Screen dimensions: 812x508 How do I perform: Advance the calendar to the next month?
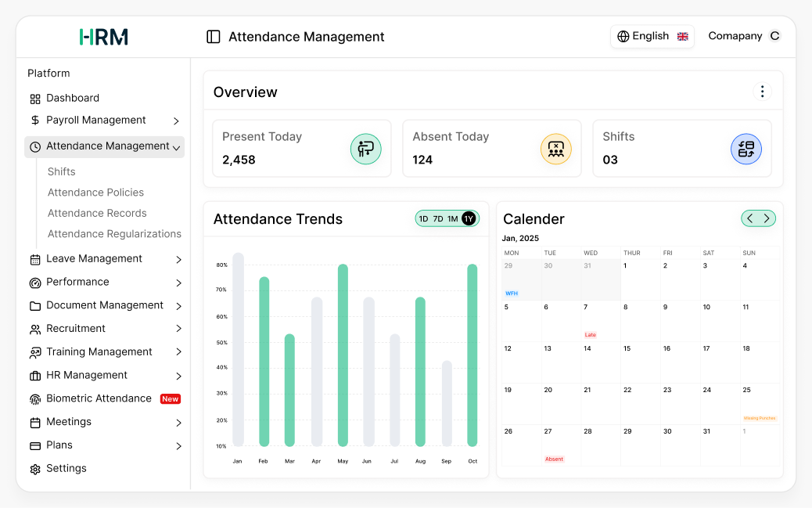(765, 218)
